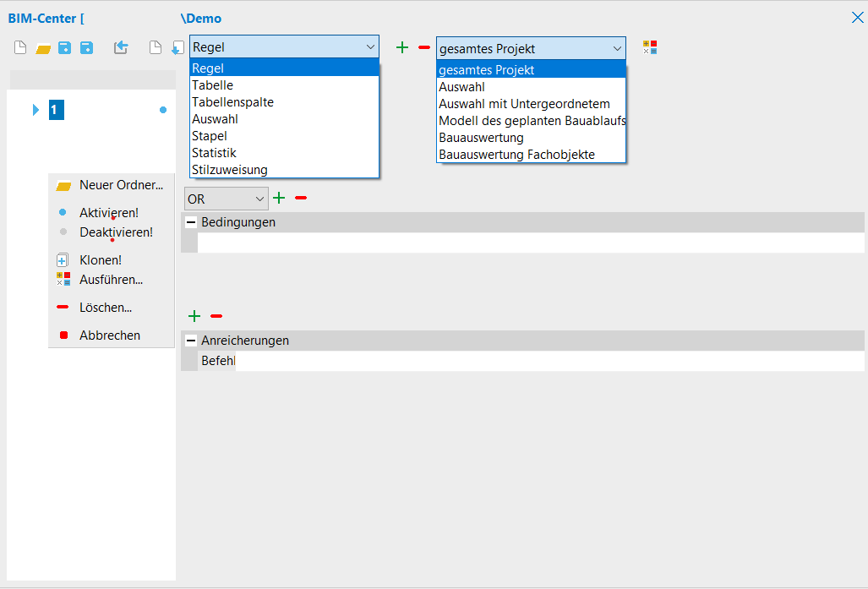This screenshot has height=589, width=868.
Task: Click the green plus above Anreicherungen
Action: [194, 316]
